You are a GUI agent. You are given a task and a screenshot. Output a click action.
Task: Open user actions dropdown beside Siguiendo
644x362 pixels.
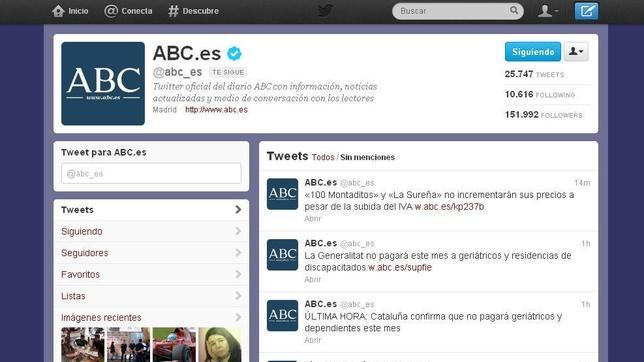click(x=576, y=52)
